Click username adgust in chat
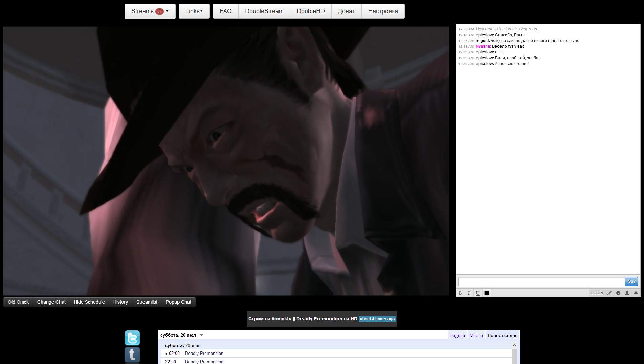The width and height of the screenshot is (644, 364). pyautogui.click(x=483, y=41)
